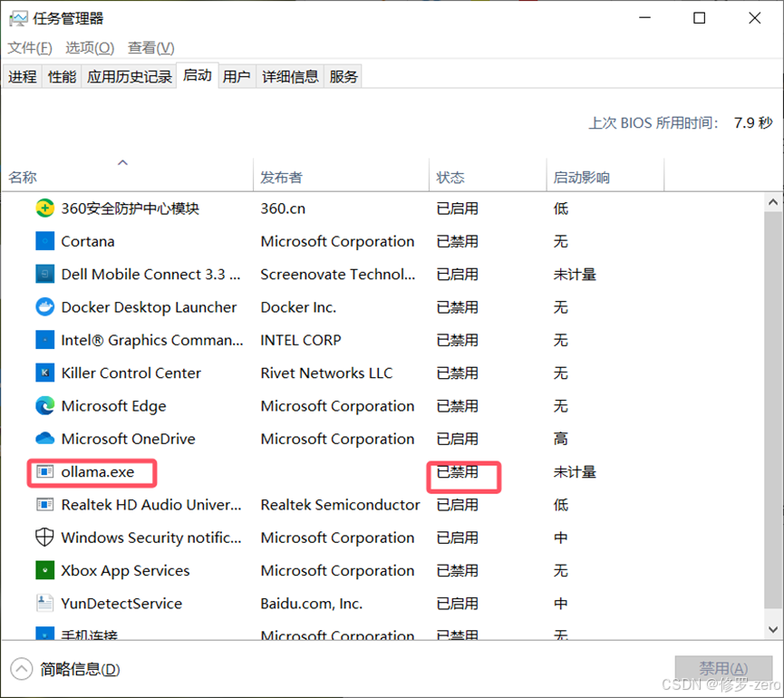Switch to the 用户 tab

coord(237,76)
